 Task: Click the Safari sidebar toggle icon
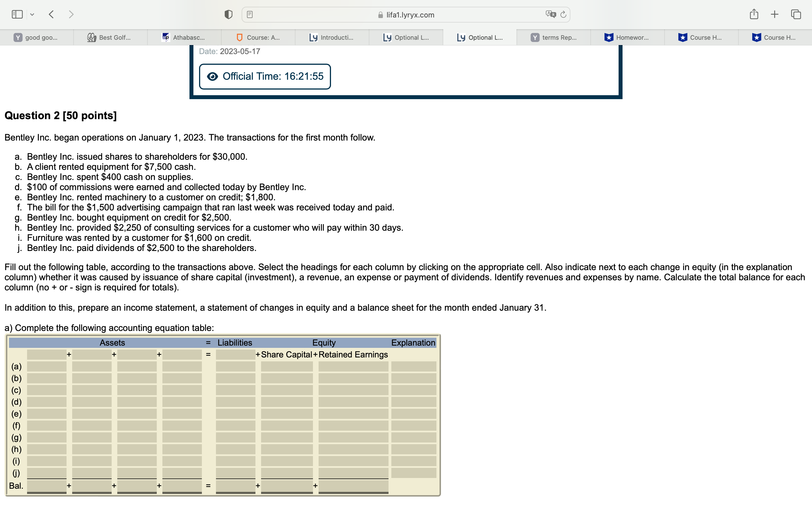click(x=17, y=14)
